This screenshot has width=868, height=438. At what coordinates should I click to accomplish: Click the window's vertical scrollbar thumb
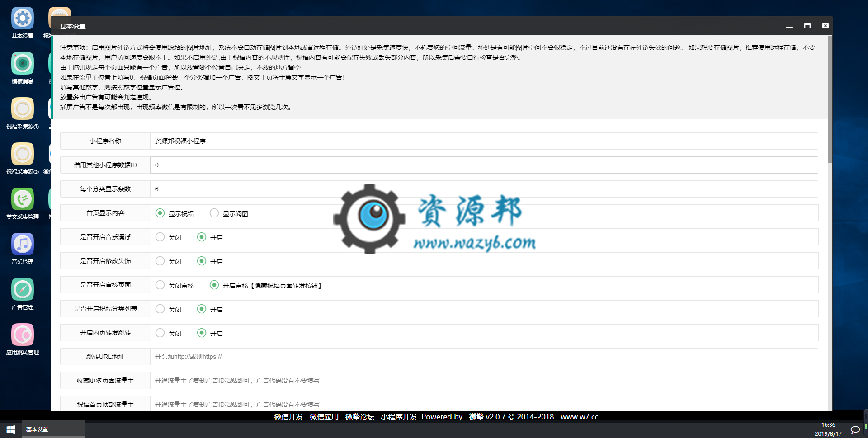(830, 99)
